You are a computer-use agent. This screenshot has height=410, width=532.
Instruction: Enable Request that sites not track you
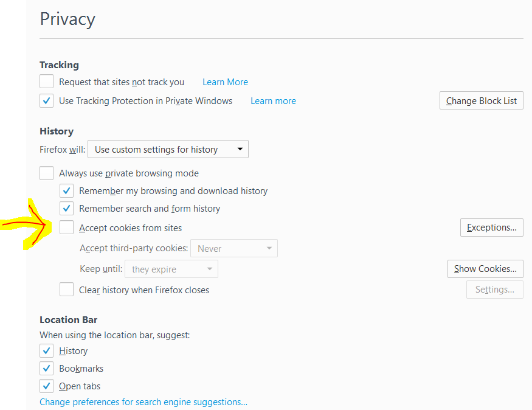click(46, 82)
